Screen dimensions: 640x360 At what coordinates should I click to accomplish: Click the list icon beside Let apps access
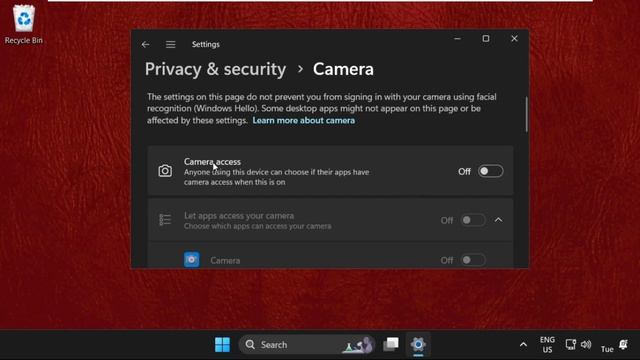click(x=165, y=220)
